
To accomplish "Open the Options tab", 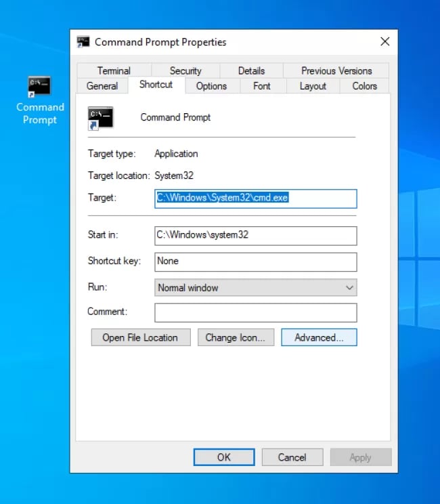I will tap(211, 86).
